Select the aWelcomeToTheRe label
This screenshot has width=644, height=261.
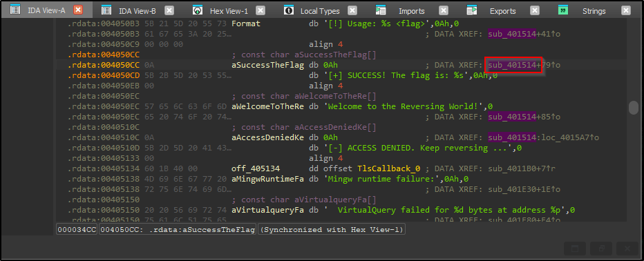click(x=268, y=106)
